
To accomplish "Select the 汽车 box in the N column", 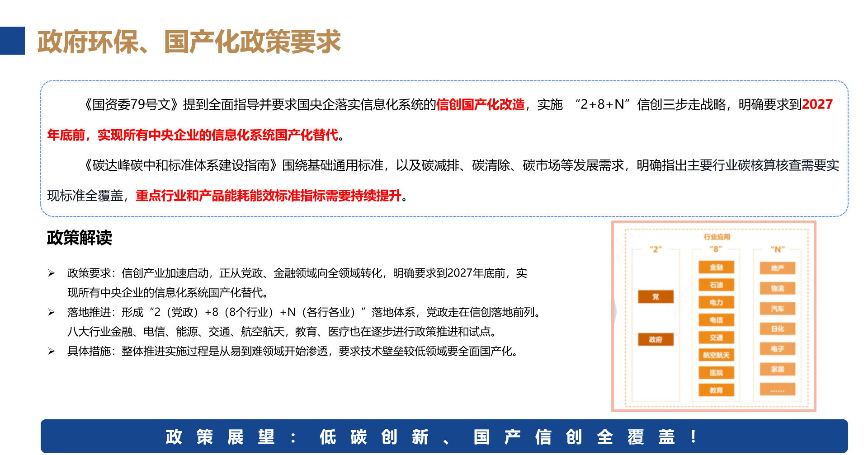I will click(777, 309).
